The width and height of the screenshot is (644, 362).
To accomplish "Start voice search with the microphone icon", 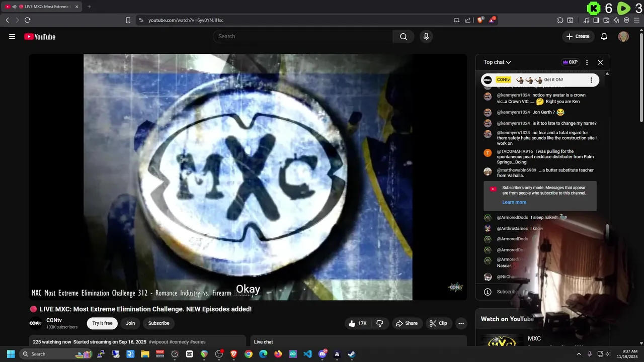I will coord(426,36).
